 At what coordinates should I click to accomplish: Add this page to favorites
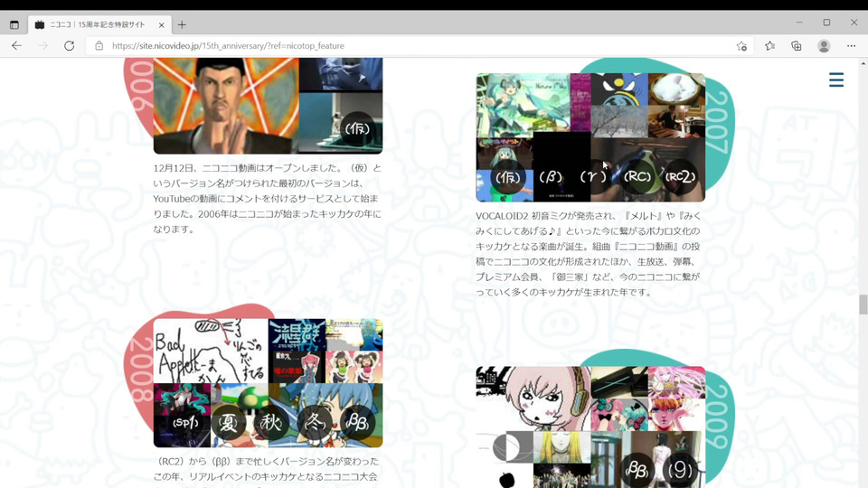[741, 46]
